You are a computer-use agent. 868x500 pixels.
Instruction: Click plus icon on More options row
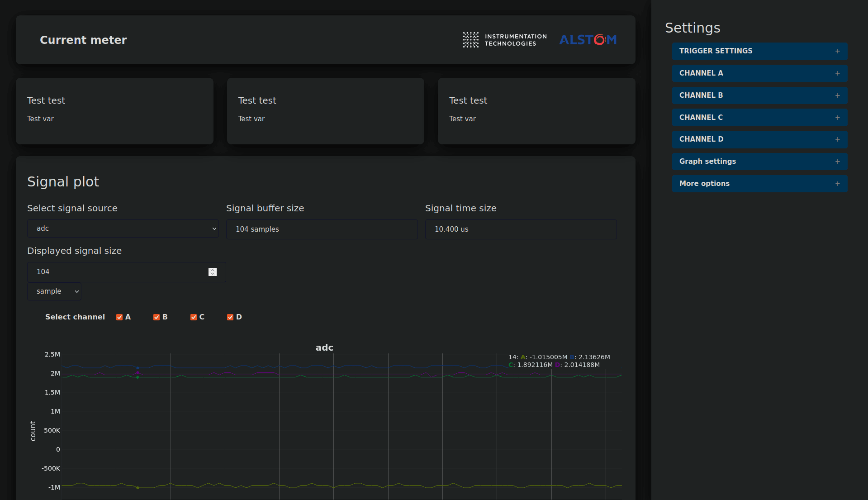click(x=838, y=184)
